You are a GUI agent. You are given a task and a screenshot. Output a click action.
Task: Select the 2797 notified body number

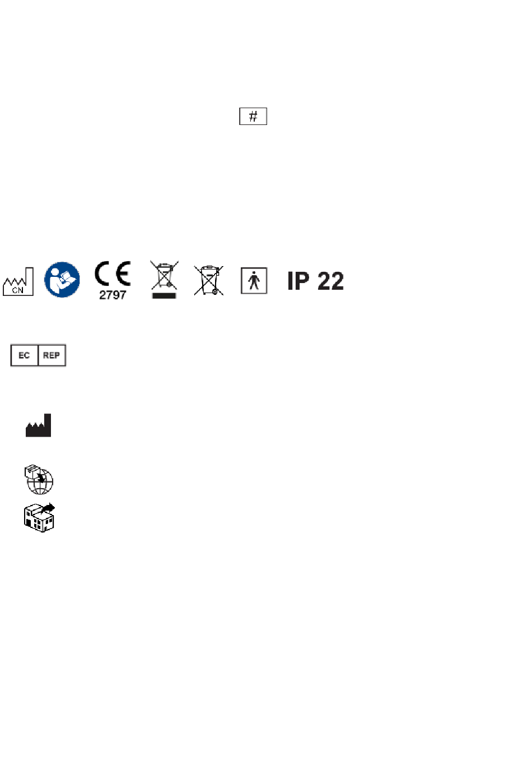113,295
